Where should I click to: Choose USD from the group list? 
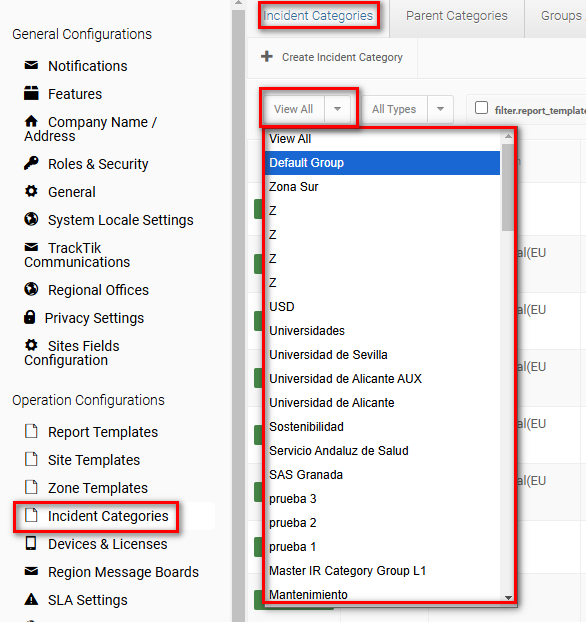(x=383, y=307)
